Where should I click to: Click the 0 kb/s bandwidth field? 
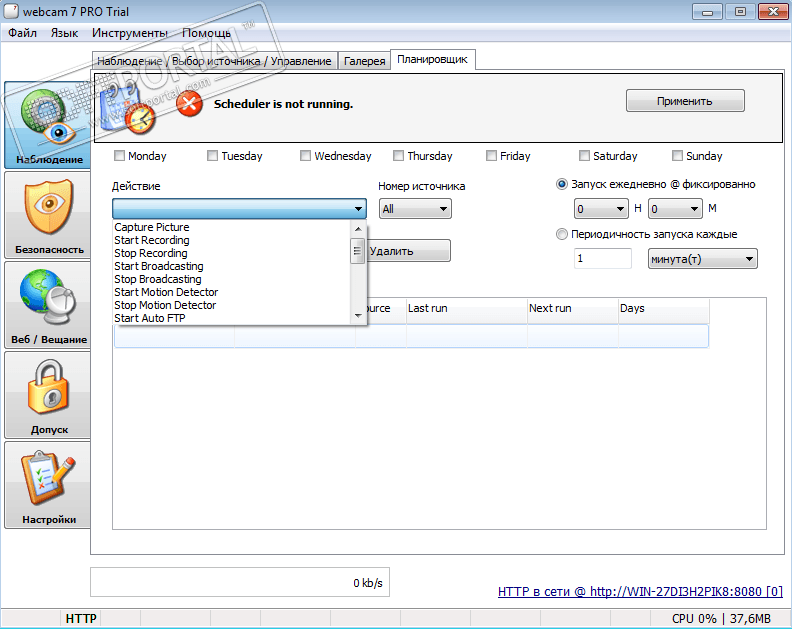coord(240,583)
